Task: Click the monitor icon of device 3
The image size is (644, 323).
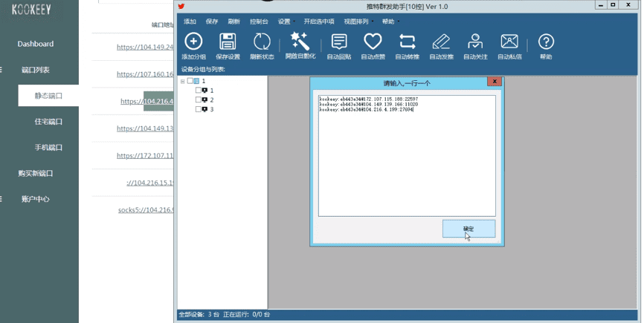Action: coord(205,109)
